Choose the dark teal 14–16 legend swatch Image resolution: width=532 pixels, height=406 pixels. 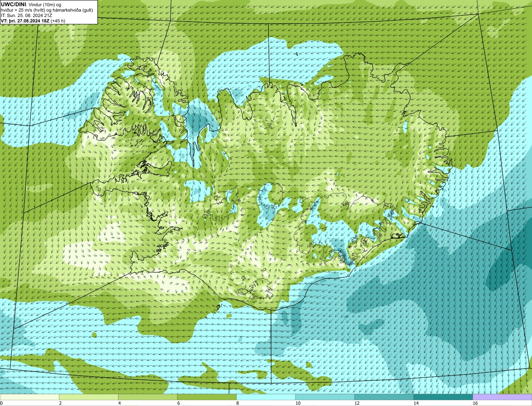443,397
